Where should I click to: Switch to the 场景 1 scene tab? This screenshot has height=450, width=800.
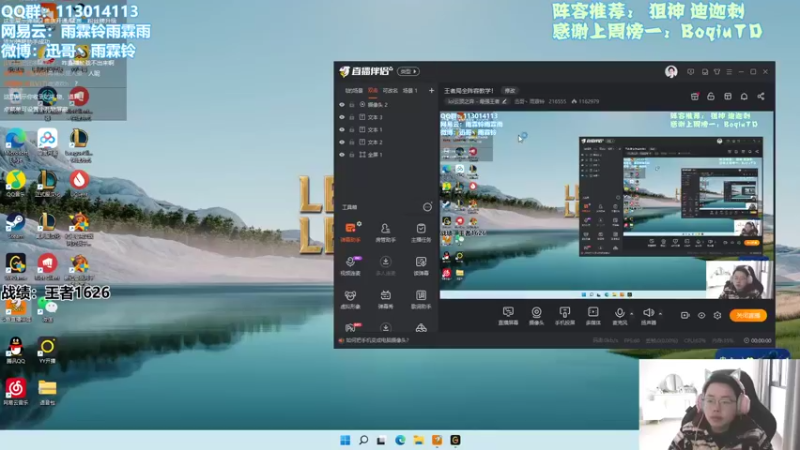410,91
